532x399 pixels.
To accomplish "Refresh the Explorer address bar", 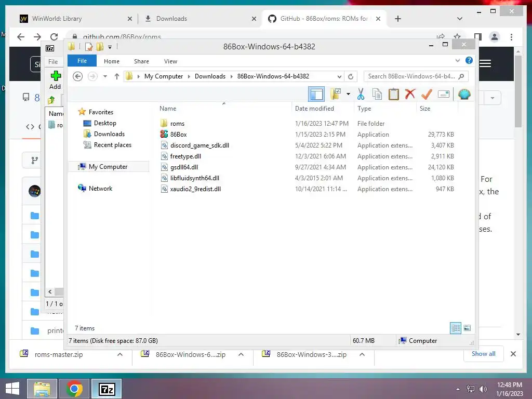I will [x=351, y=76].
